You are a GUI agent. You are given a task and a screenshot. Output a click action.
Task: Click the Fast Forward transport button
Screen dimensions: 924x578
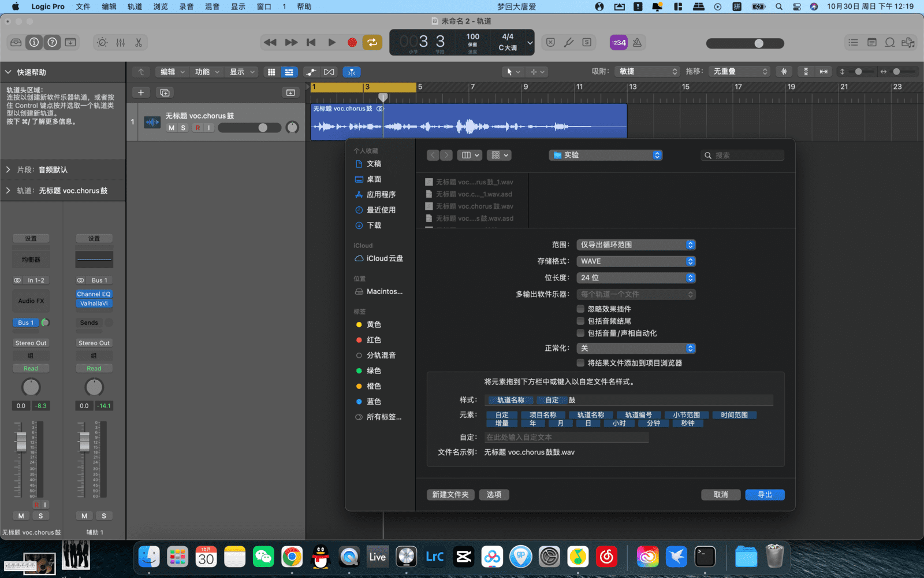[291, 42]
